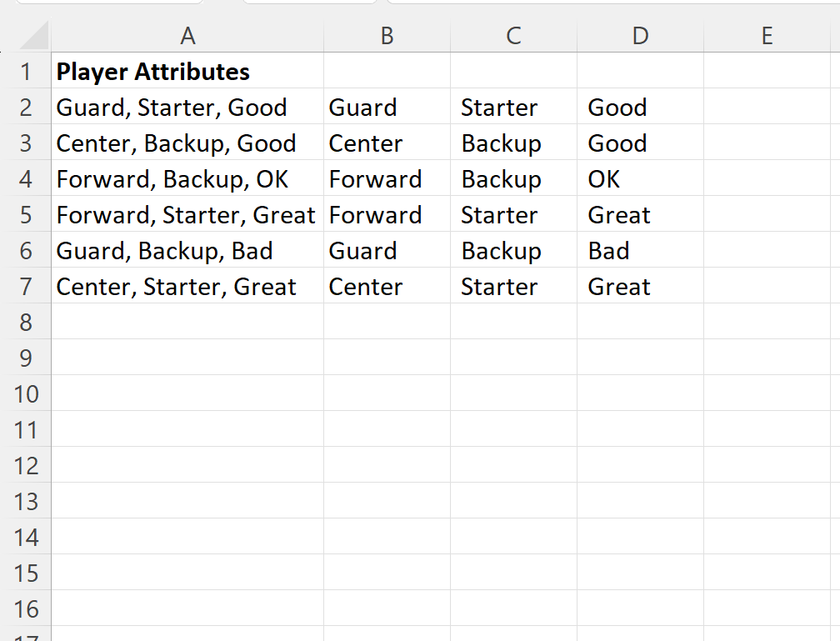The width and height of the screenshot is (840, 641).
Task: Click the row 16 header
Action: (x=26, y=609)
